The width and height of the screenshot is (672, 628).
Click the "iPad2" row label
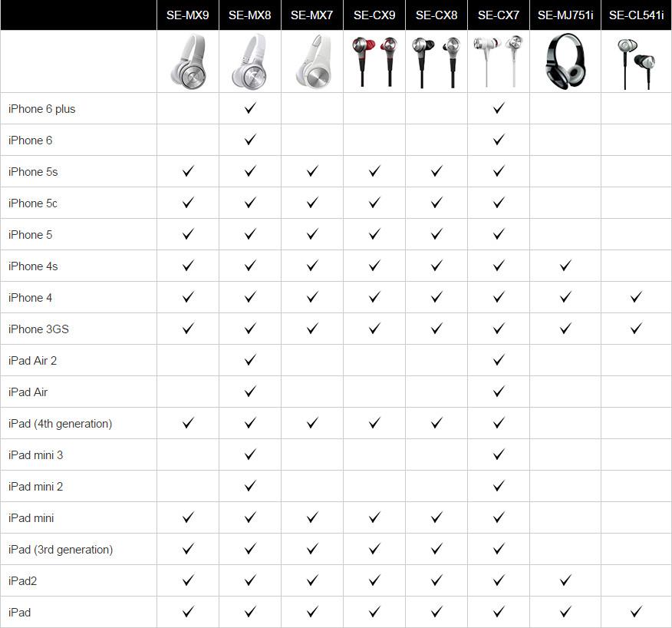[23, 581]
